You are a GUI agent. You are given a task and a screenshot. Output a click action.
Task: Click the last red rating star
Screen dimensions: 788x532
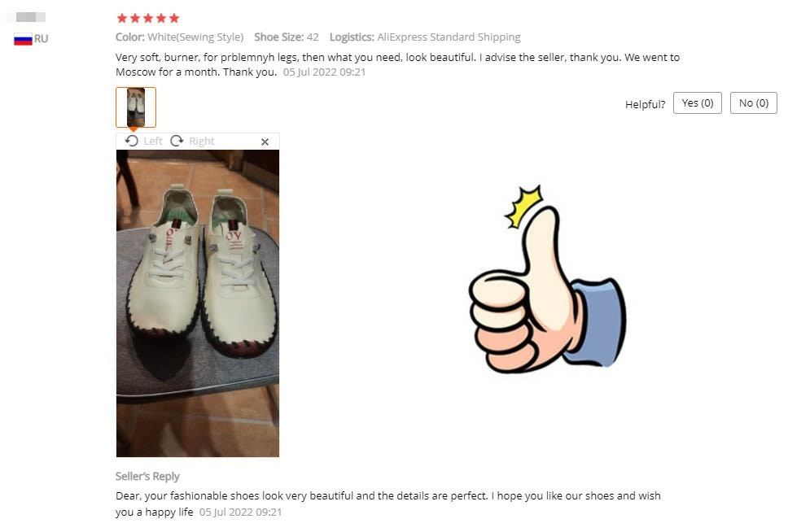(x=174, y=19)
